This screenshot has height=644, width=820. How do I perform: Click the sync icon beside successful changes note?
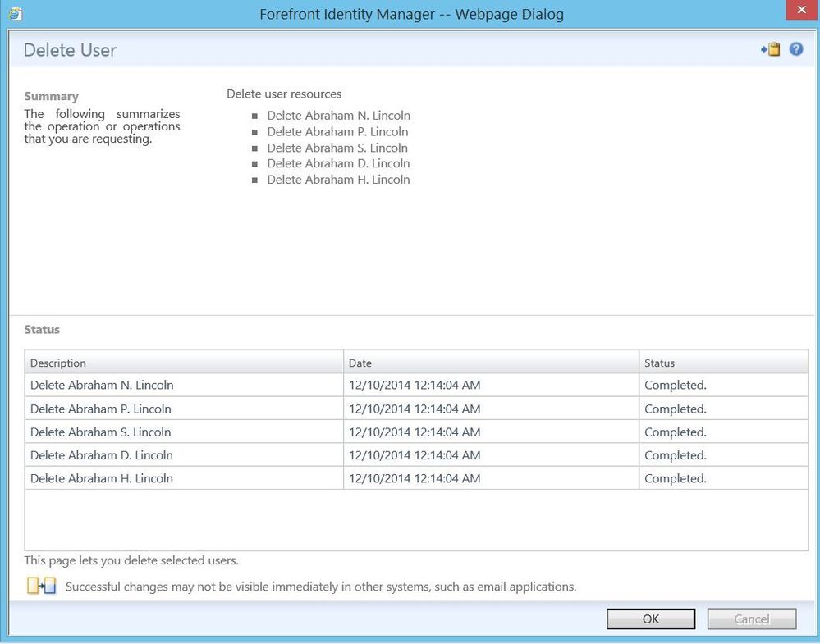(x=41, y=586)
